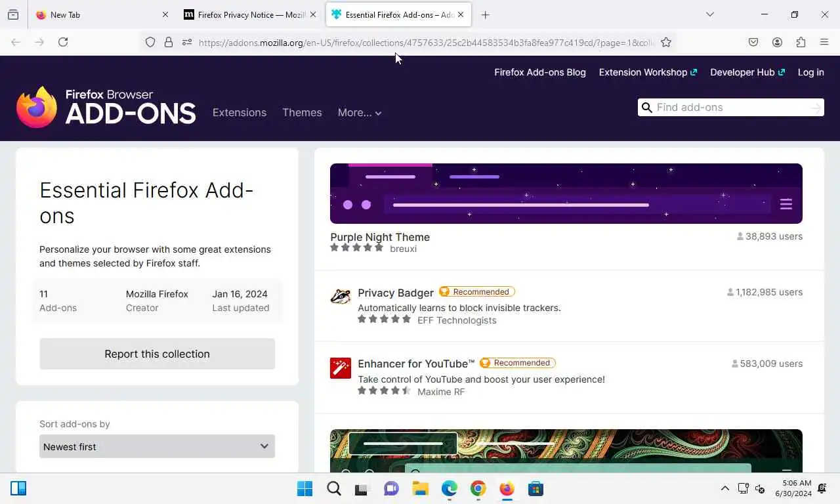Image resolution: width=840 pixels, height=504 pixels.
Task: Open Microsoft Store from the taskbar
Action: click(535, 489)
